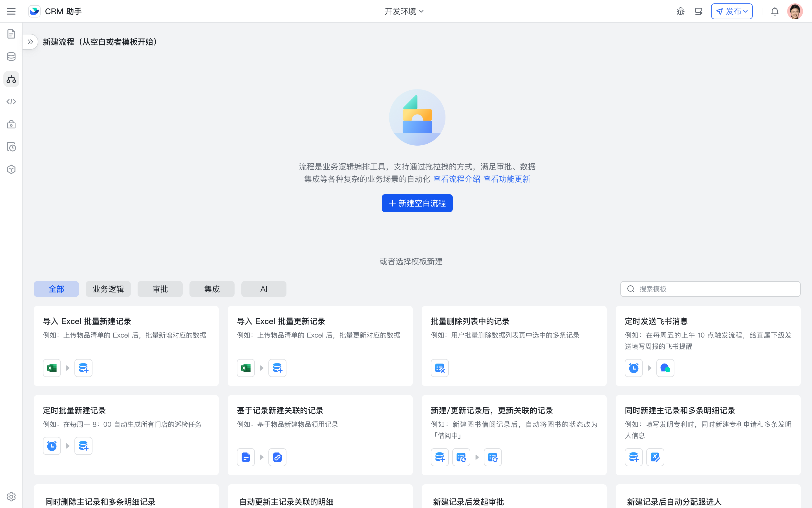The image size is (812, 508).
Task: Expand the collapsed side panel arrows
Action: (30, 42)
